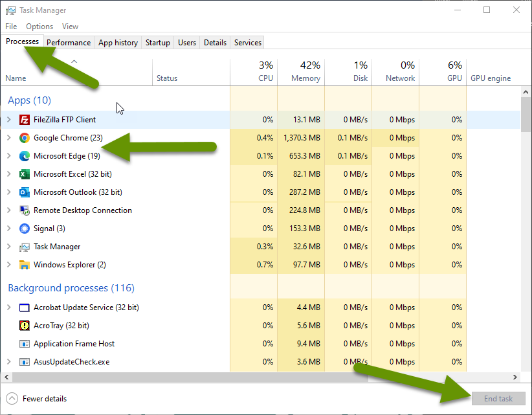Image resolution: width=532 pixels, height=415 pixels.
Task: Click the Signal app icon
Action: 23,228
